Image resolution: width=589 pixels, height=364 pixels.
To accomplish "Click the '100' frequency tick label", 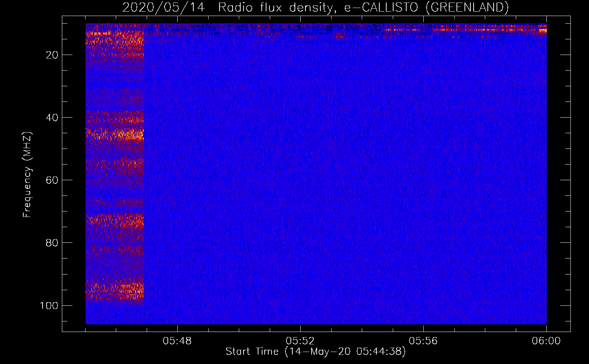I will 49,305.
